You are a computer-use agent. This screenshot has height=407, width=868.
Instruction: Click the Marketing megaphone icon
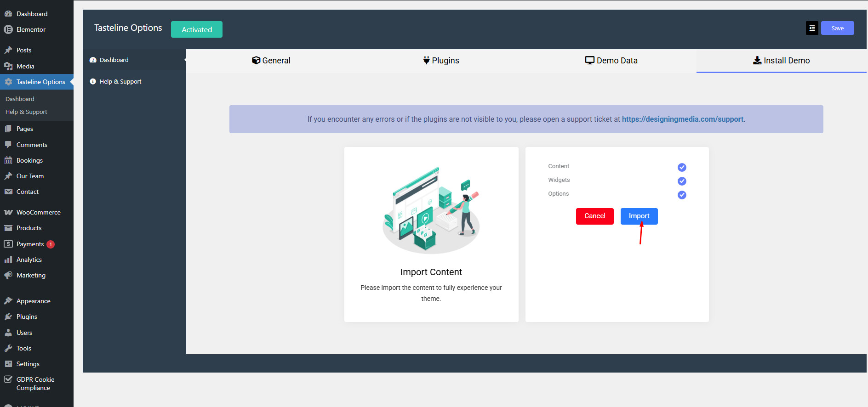coord(8,275)
